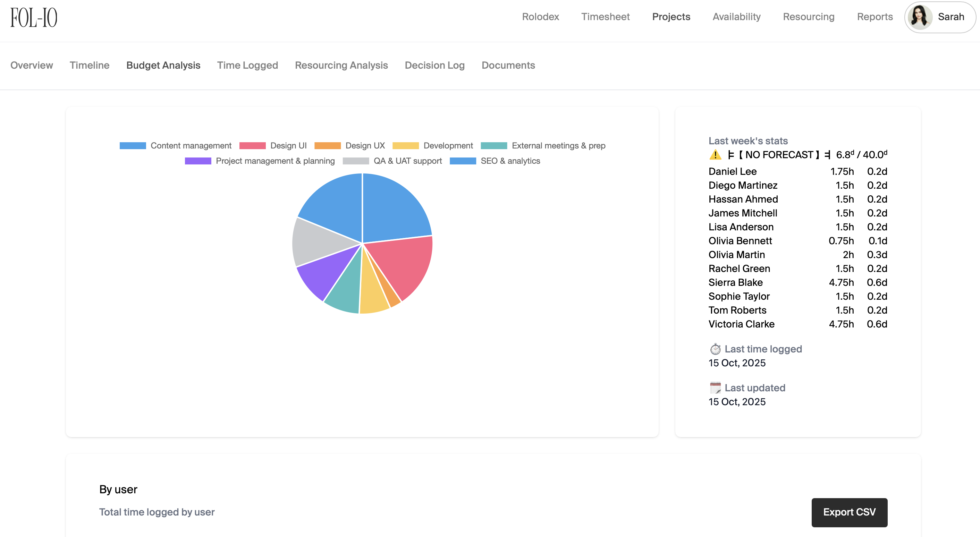980x537 pixels.
Task: Toggle Content management legend entry
Action: 191,146
